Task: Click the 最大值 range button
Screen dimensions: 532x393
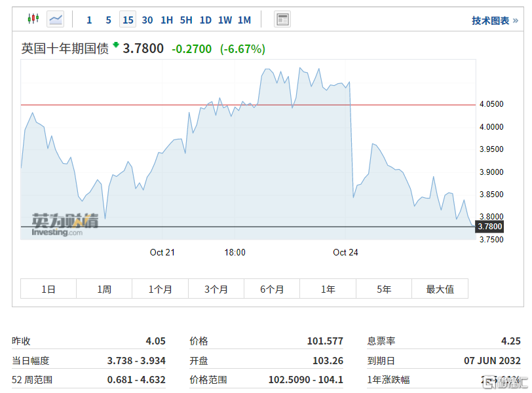Action: (x=440, y=289)
